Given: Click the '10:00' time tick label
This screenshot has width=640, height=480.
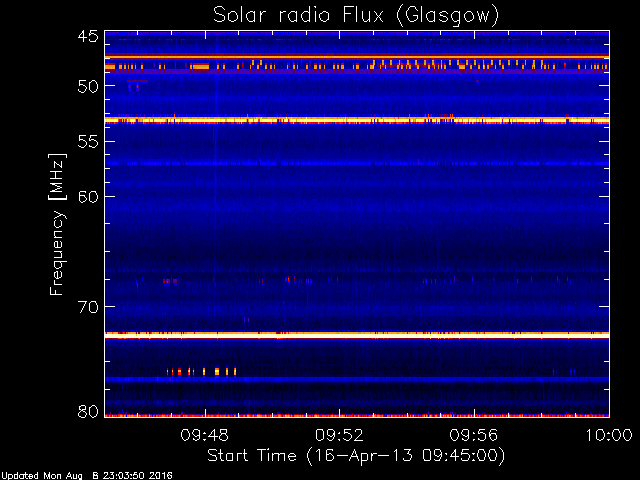Looking at the screenshot, I should tap(609, 435).
